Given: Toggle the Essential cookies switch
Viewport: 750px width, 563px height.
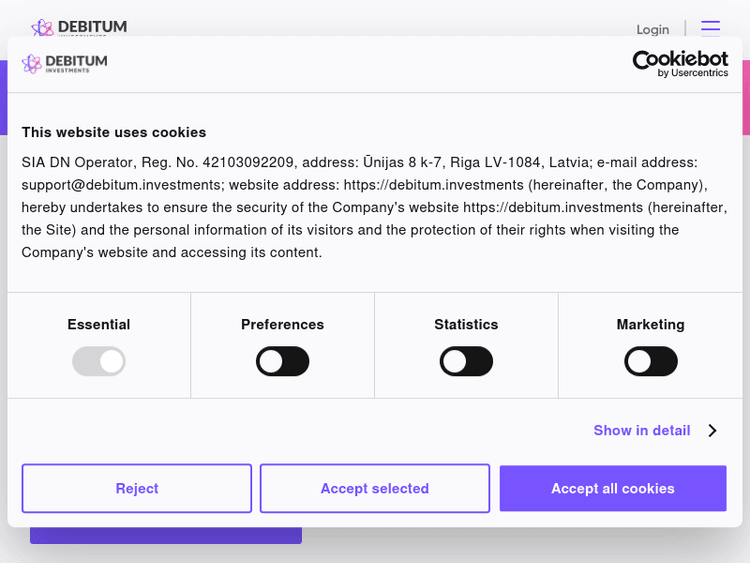Looking at the screenshot, I should (99, 361).
